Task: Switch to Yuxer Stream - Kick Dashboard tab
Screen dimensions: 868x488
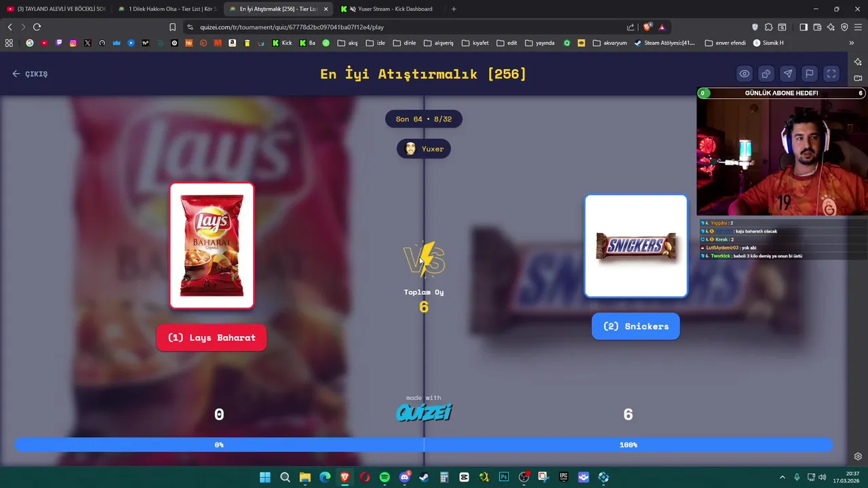Action: tap(390, 9)
